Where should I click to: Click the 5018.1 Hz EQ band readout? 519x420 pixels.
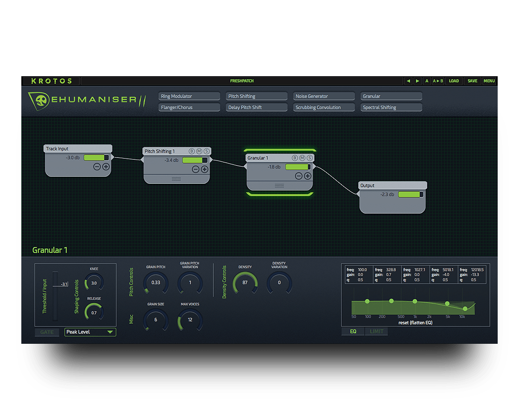(x=444, y=275)
